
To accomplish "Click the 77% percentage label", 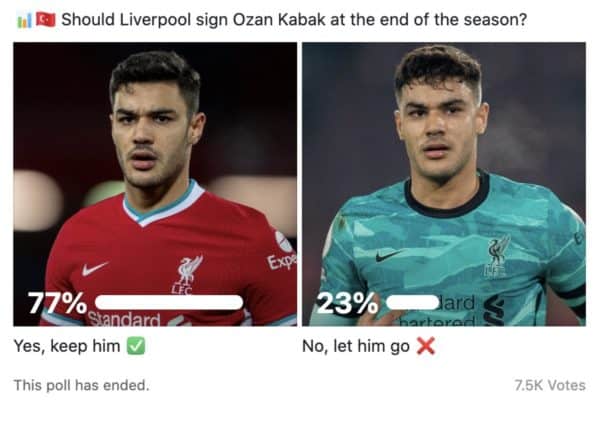I will pyautogui.click(x=57, y=303).
